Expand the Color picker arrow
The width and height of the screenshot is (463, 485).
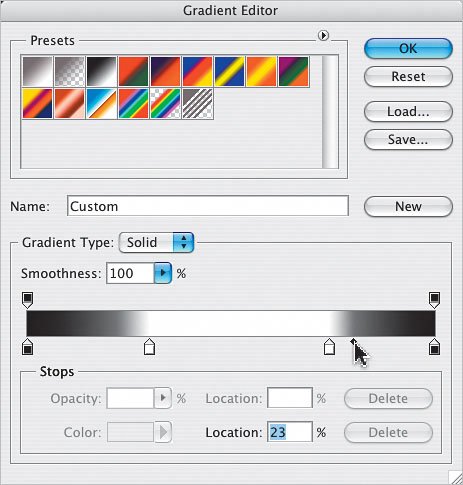coord(163,432)
